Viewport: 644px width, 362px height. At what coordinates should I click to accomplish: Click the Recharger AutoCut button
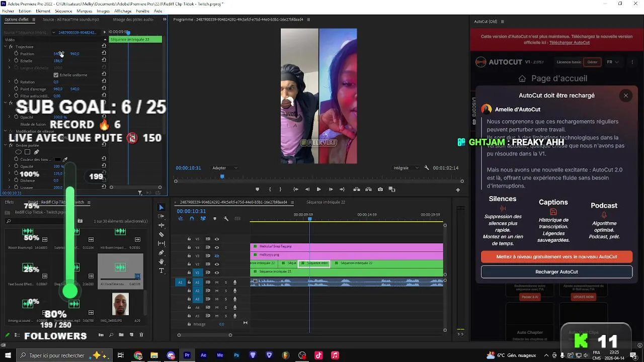coord(556,272)
